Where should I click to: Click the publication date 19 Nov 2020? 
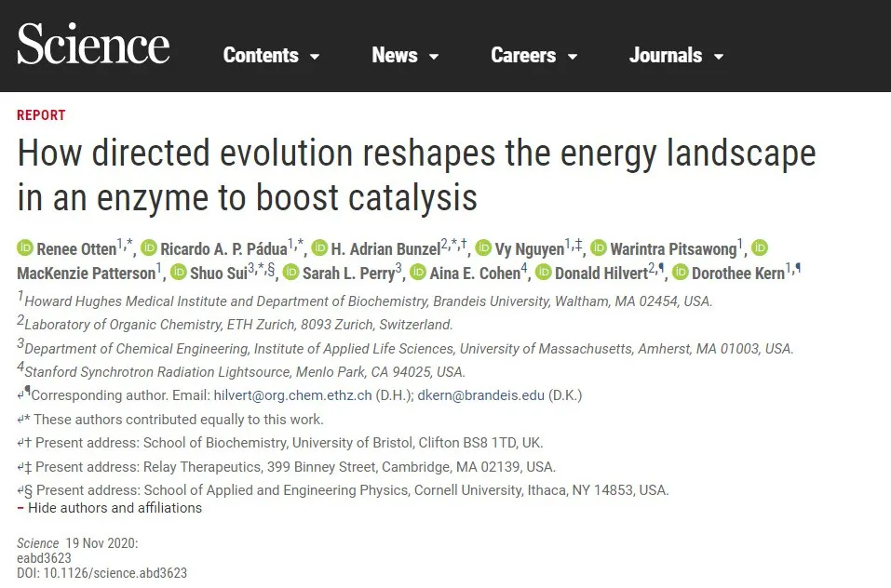(x=101, y=543)
